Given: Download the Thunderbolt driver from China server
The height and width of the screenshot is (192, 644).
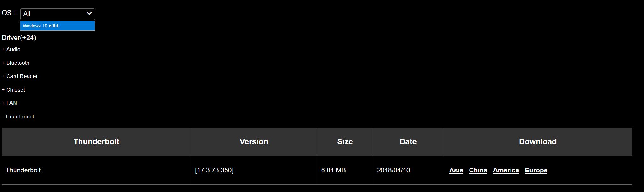Looking at the screenshot, I should (478, 170).
